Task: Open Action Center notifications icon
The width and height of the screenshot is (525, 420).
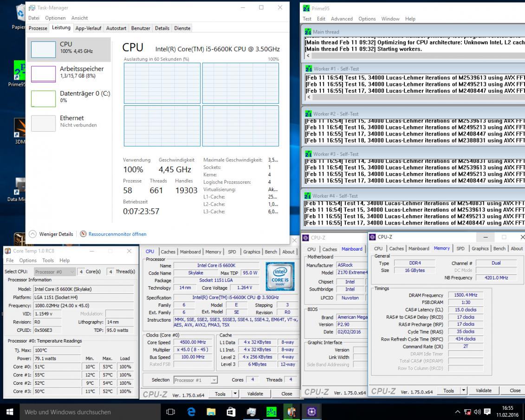Action: 487,412
